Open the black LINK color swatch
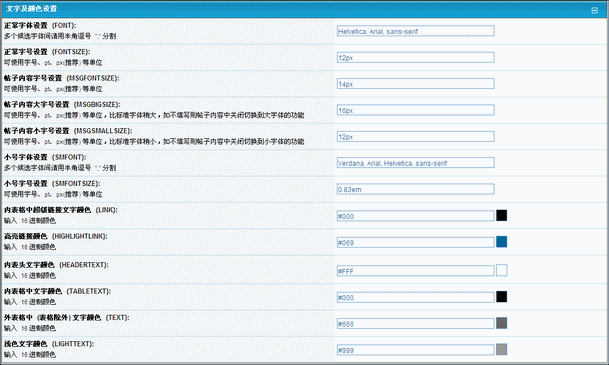 pyautogui.click(x=501, y=215)
